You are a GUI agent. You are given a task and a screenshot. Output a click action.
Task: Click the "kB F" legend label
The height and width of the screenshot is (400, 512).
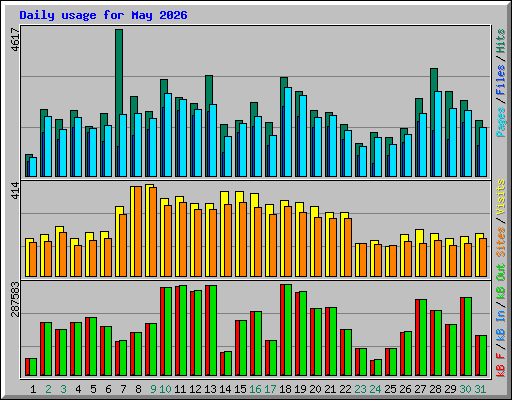(x=501, y=364)
